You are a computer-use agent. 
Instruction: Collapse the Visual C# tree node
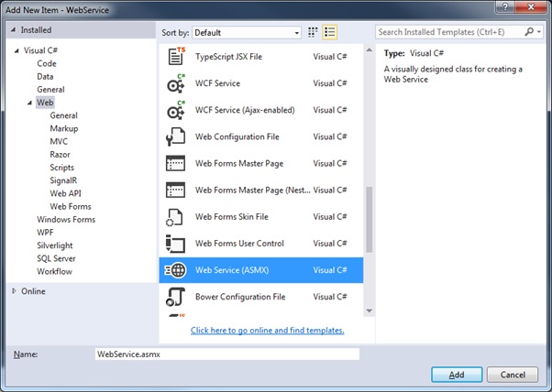pos(17,50)
